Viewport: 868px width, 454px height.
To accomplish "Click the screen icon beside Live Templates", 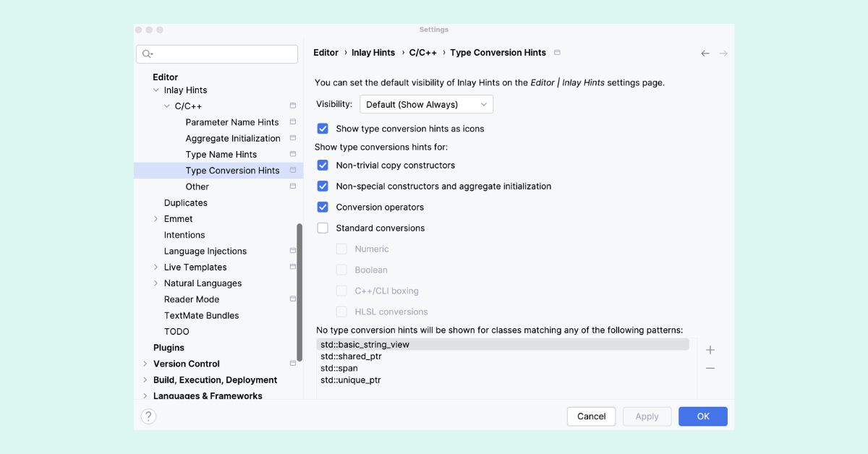I will point(292,267).
